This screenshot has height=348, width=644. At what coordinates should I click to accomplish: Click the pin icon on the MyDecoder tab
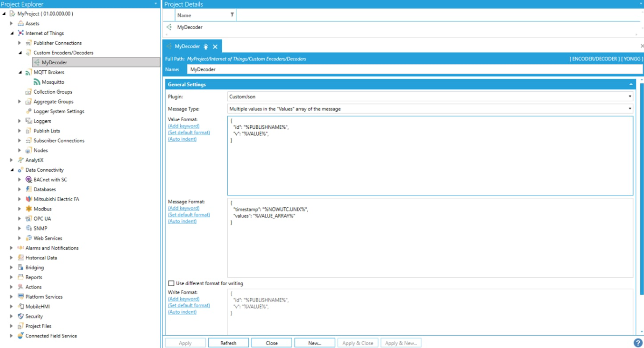pyautogui.click(x=206, y=47)
